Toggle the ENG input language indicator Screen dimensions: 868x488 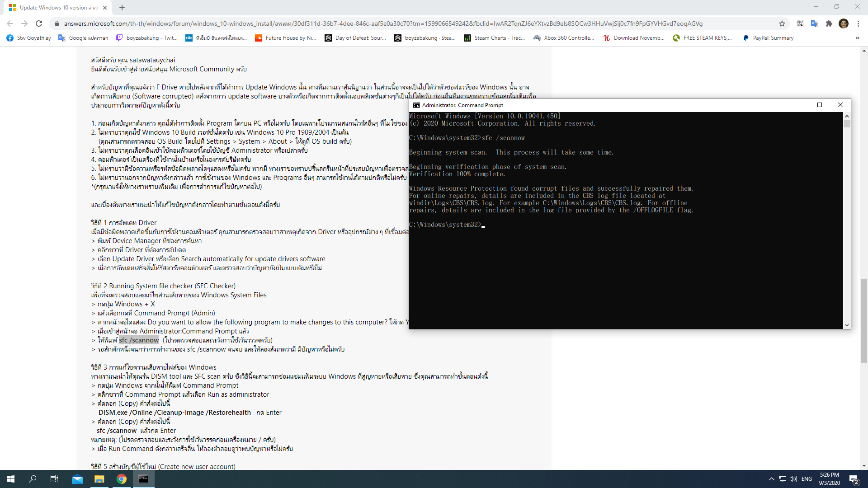[x=807, y=479]
